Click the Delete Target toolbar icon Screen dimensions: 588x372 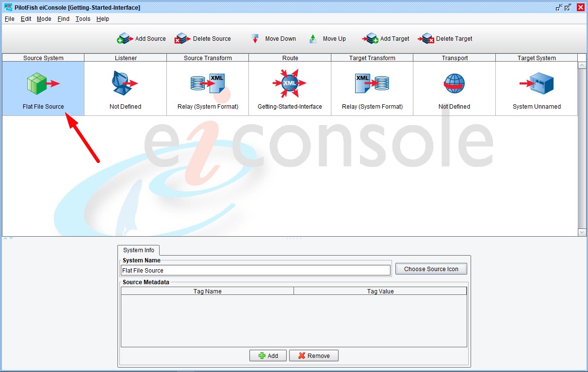[x=426, y=39]
